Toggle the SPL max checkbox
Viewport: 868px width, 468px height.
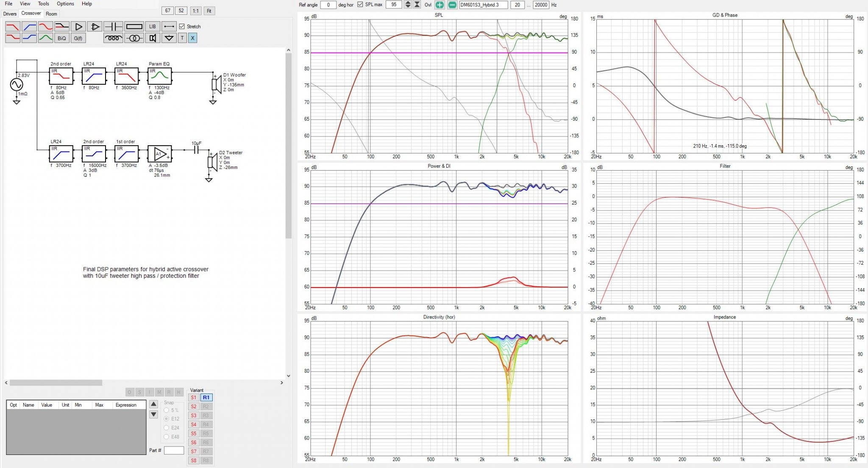(x=360, y=5)
